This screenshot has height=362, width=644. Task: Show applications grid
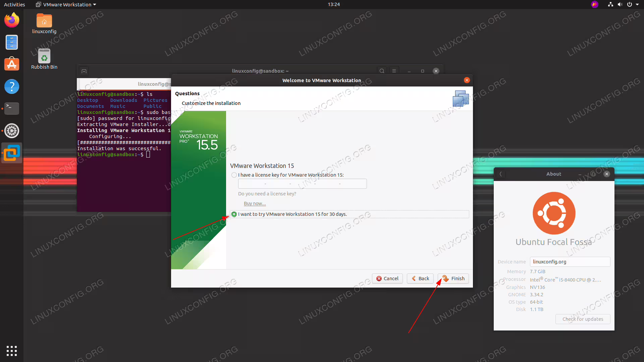(12, 351)
